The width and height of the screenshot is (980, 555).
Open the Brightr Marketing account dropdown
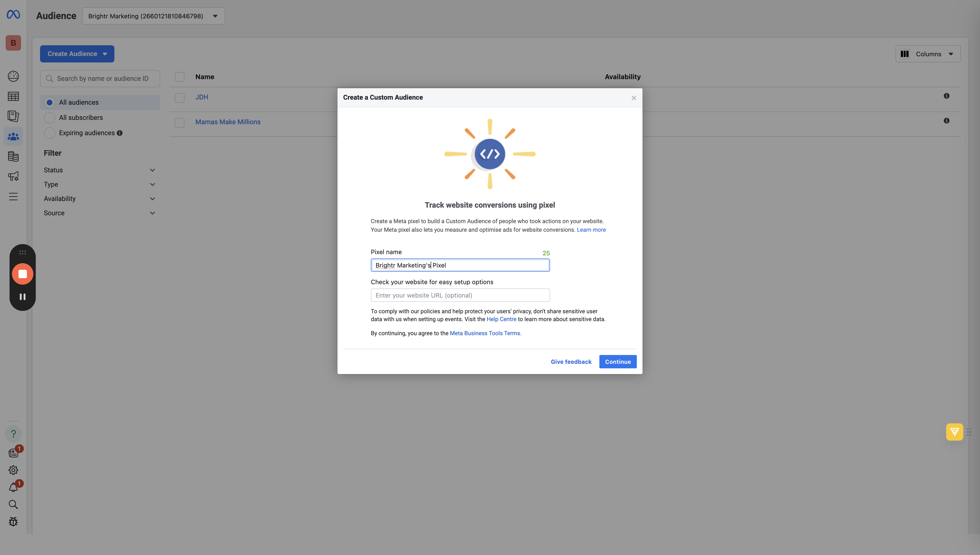click(153, 16)
